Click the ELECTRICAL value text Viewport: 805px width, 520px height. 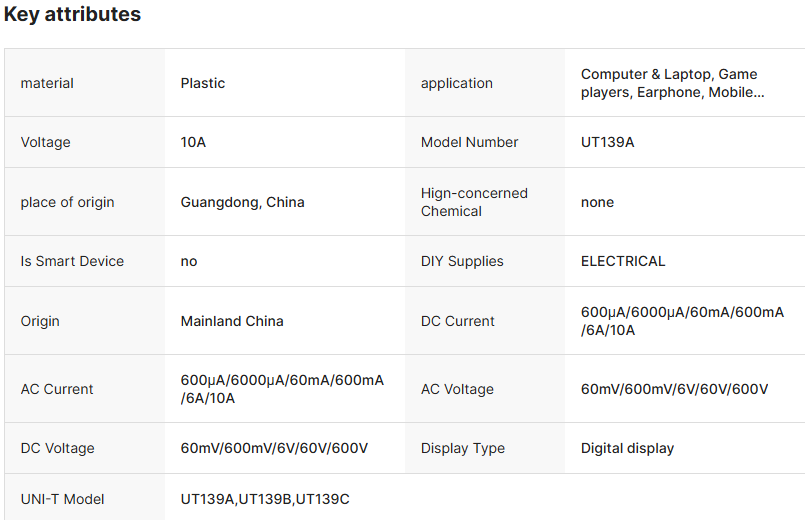pyautogui.click(x=622, y=261)
